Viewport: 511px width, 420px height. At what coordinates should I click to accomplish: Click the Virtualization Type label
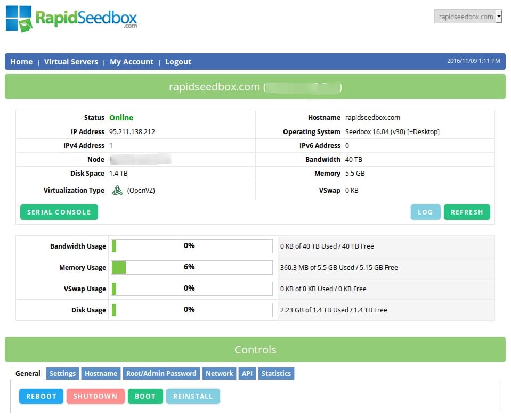74,191
